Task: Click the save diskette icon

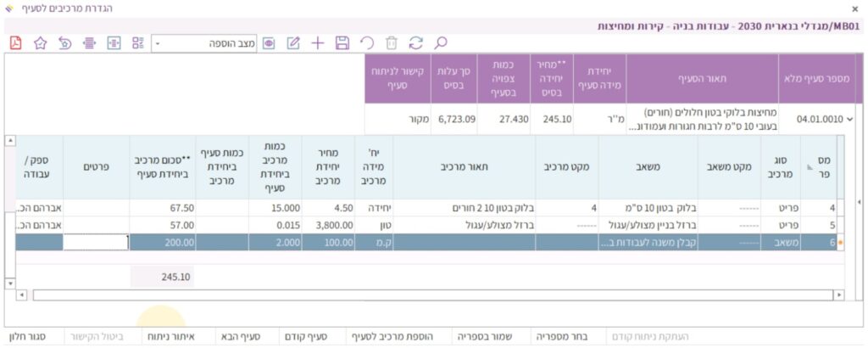Action: point(342,42)
